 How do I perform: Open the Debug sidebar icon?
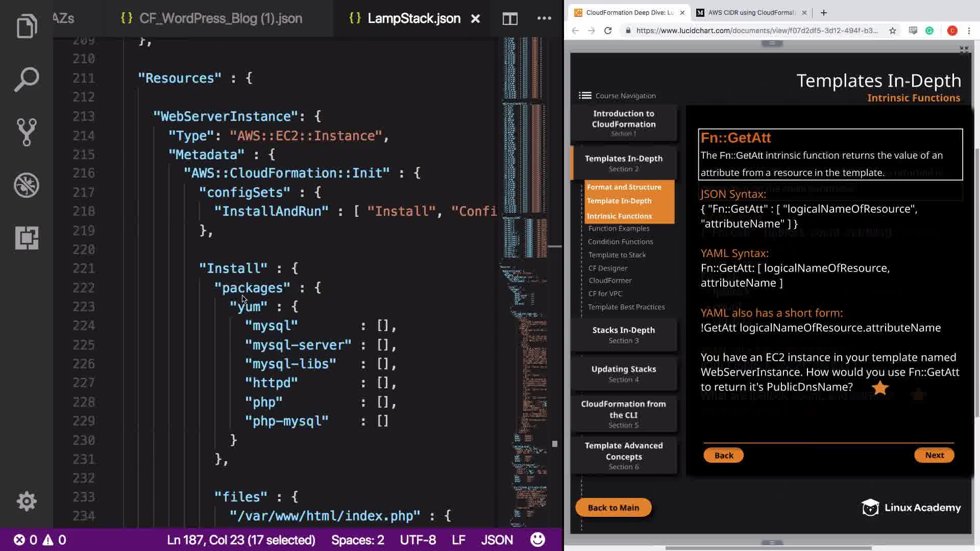27,185
